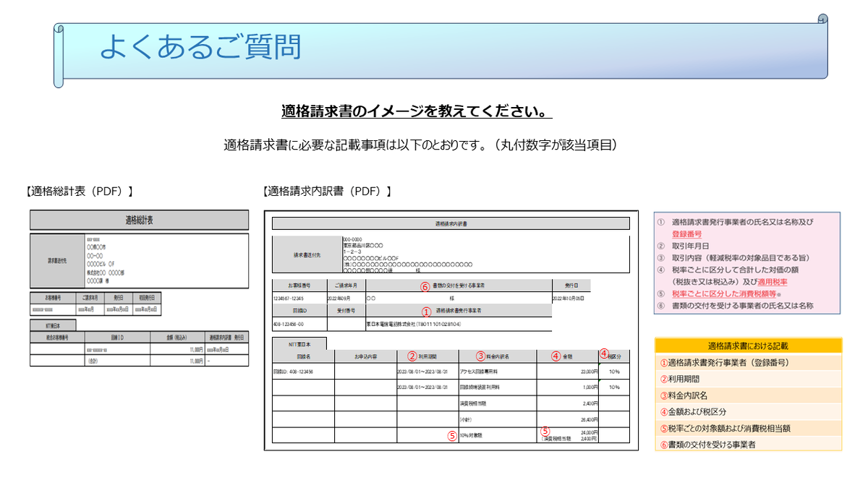This screenshot has width=868, height=488.
Task: Click the red circled 1 beside 適格請求書発行事業者 header
Action: [426, 310]
